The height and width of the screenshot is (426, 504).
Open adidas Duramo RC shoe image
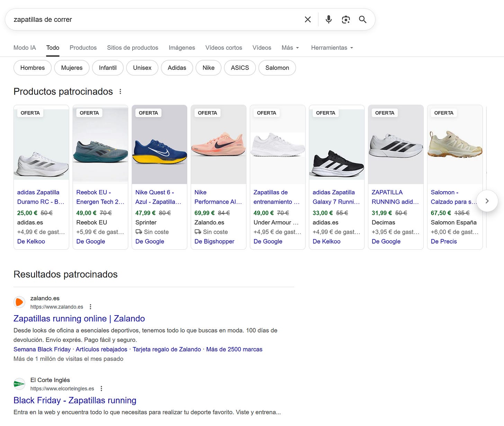point(42,145)
